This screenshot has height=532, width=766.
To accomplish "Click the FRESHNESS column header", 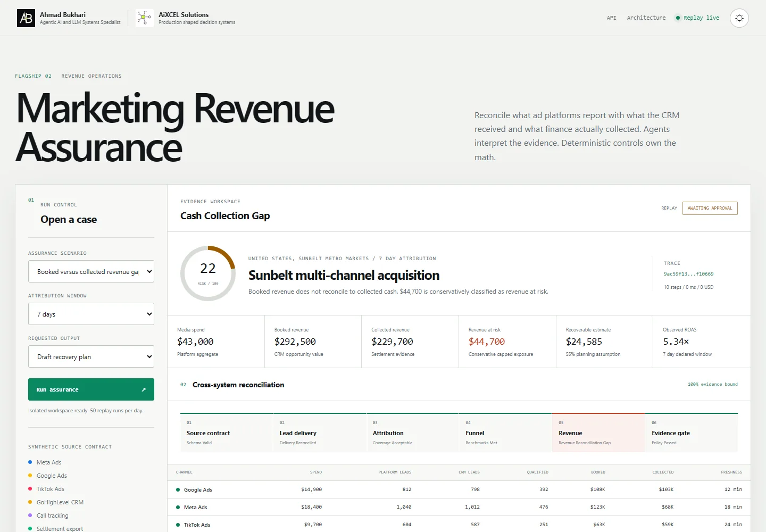I will pyautogui.click(x=731, y=472).
